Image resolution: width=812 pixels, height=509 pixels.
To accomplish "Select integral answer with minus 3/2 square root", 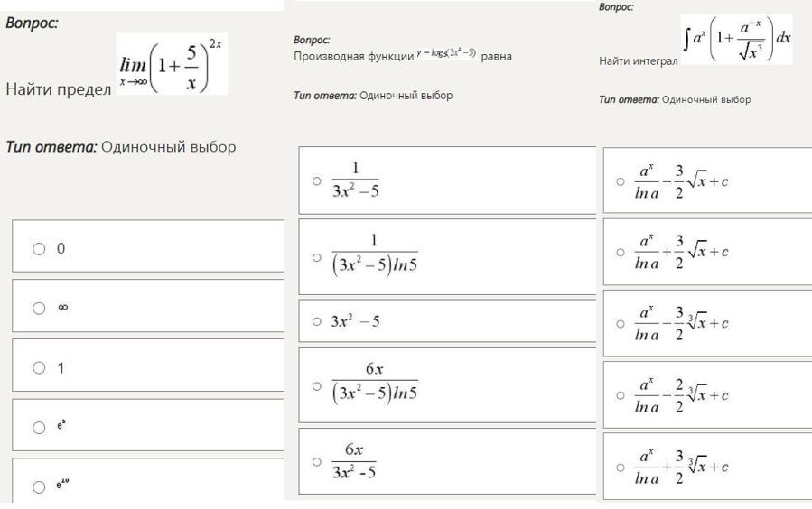I will point(621,181).
